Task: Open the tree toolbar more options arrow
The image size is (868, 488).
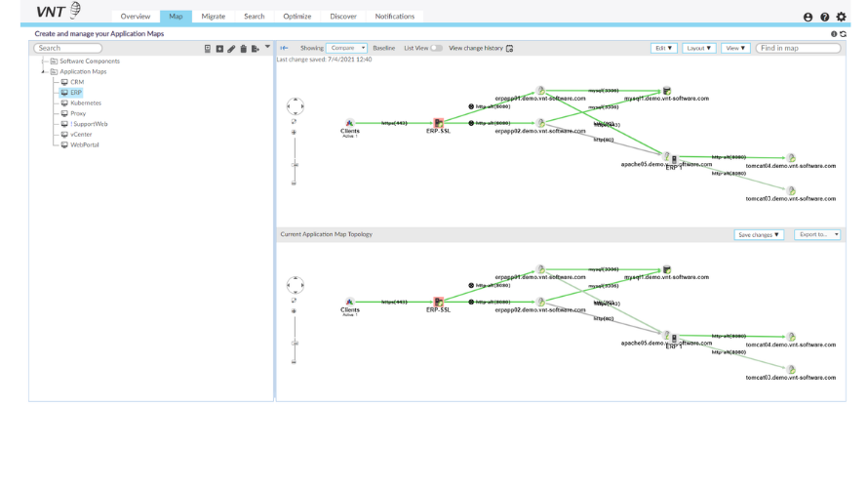Action: 267,47
